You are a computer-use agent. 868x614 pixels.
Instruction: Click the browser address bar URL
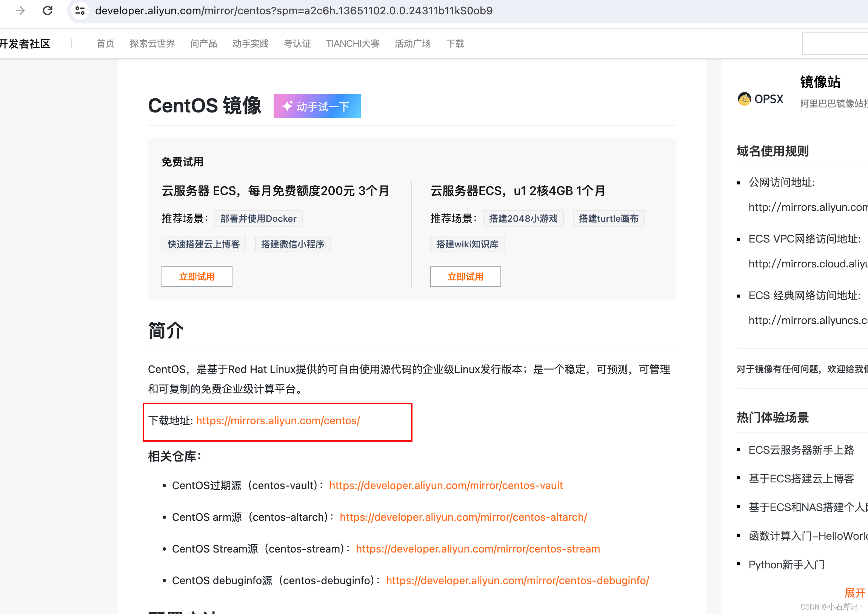click(x=294, y=11)
